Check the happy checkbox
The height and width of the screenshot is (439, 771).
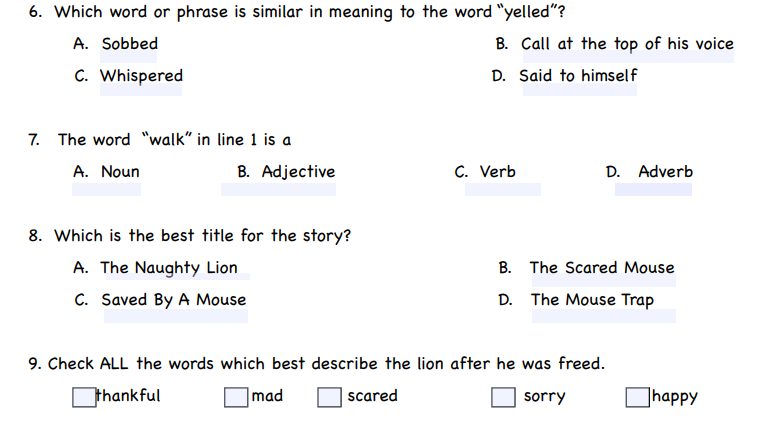coord(638,397)
